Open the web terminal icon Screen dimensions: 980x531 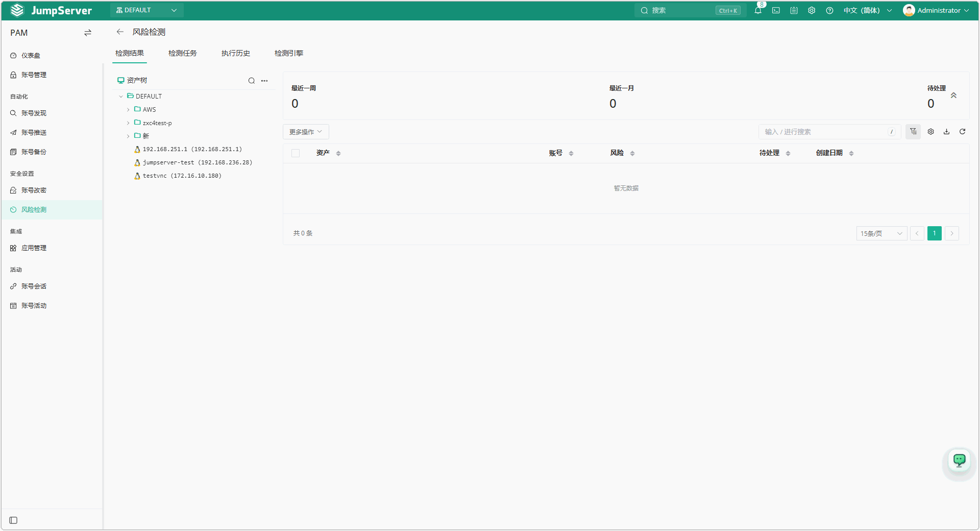776,10
